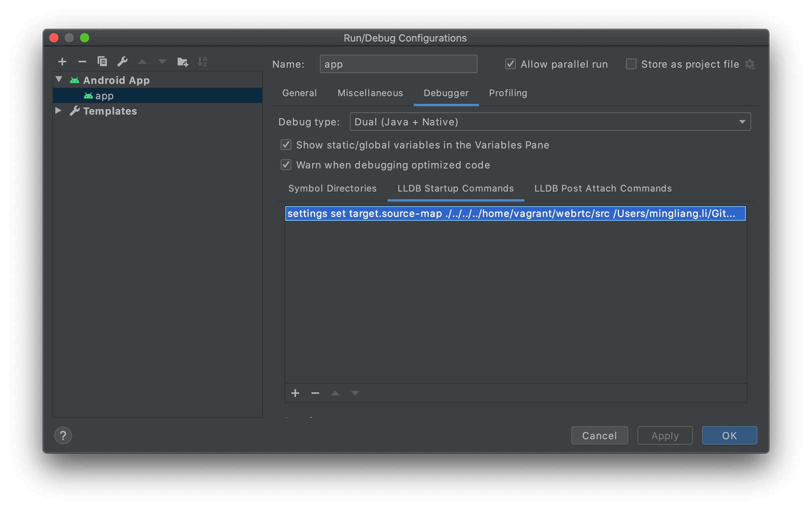The image size is (812, 510).
Task: Collapse the Android App tree node
Action: point(59,80)
